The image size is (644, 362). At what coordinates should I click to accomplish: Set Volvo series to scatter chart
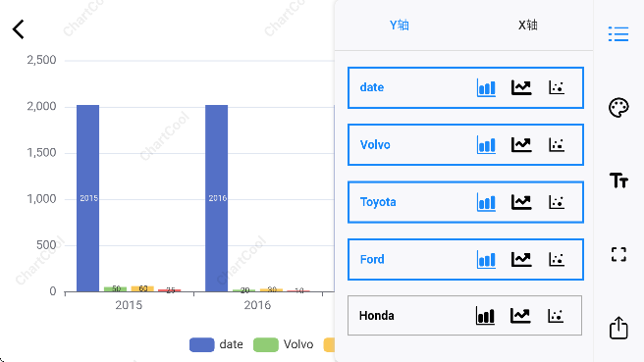click(x=557, y=145)
